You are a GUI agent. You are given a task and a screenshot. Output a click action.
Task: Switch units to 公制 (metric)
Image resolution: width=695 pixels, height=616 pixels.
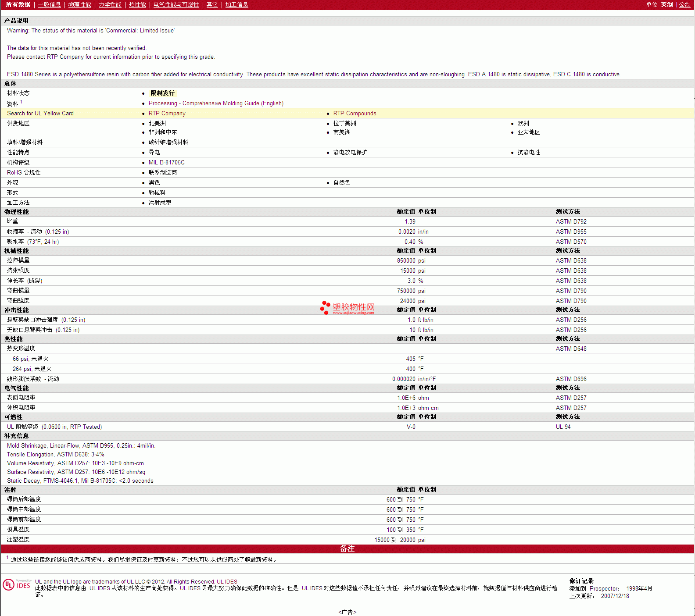(x=684, y=5)
